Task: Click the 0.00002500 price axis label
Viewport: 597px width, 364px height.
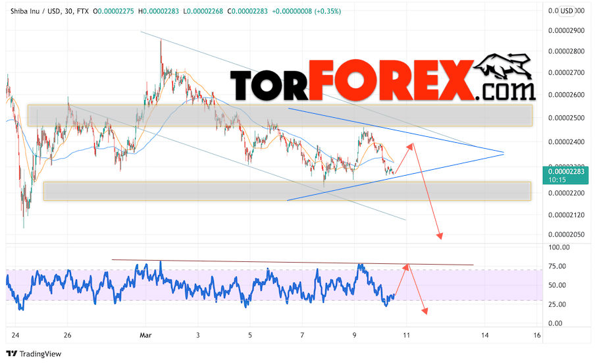Action: [x=566, y=118]
